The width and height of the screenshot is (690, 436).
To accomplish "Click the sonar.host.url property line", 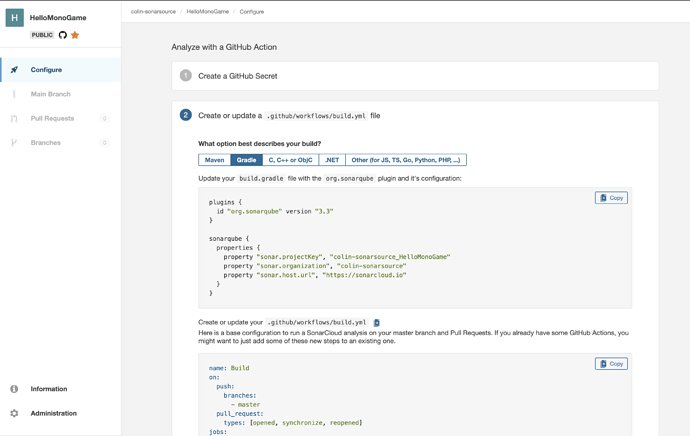I will click(315, 275).
